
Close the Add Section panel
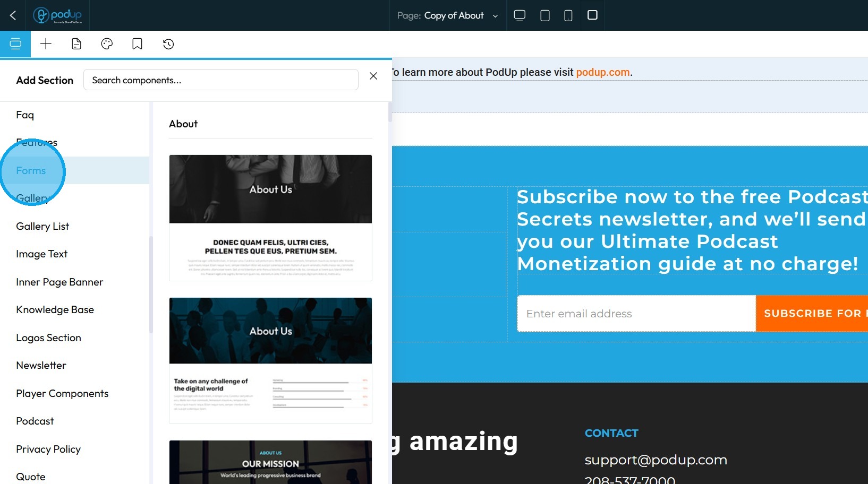pyautogui.click(x=373, y=76)
